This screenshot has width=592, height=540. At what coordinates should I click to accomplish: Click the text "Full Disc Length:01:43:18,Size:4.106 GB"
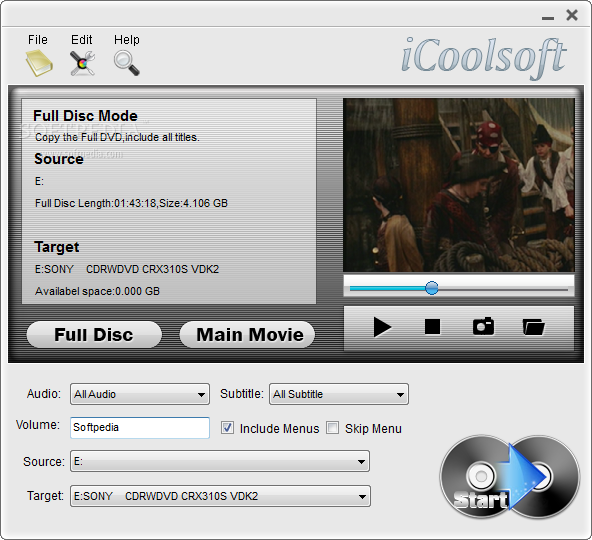tap(131, 203)
